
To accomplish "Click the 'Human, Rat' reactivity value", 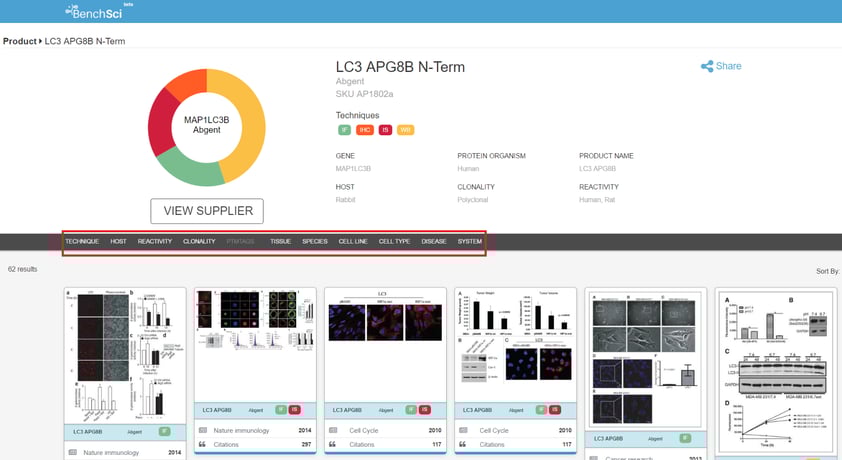I will (x=597, y=200).
